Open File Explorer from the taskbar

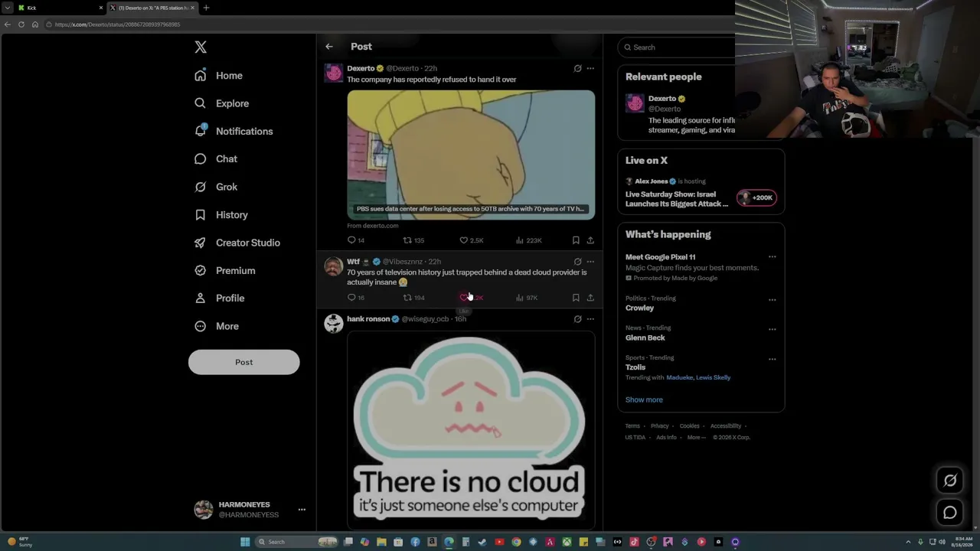click(x=381, y=542)
